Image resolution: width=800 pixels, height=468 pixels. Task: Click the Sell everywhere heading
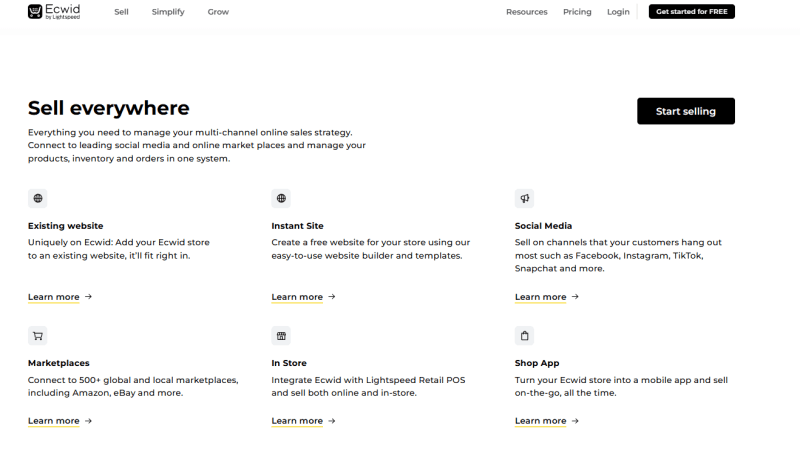(109, 108)
